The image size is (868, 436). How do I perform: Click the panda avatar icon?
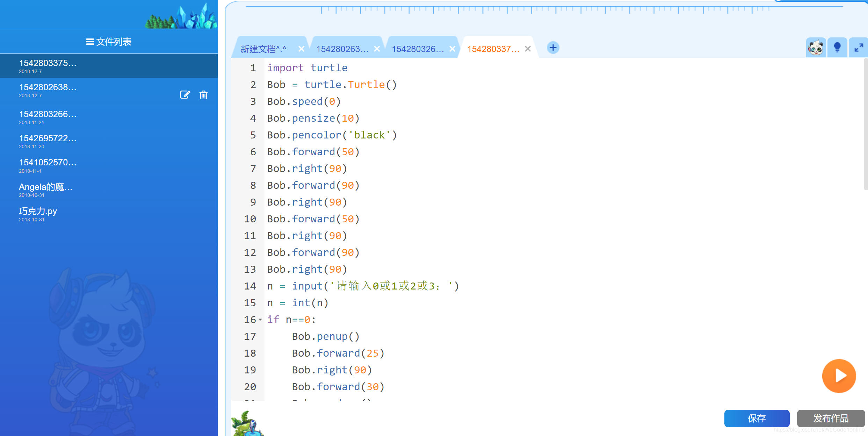(x=816, y=48)
